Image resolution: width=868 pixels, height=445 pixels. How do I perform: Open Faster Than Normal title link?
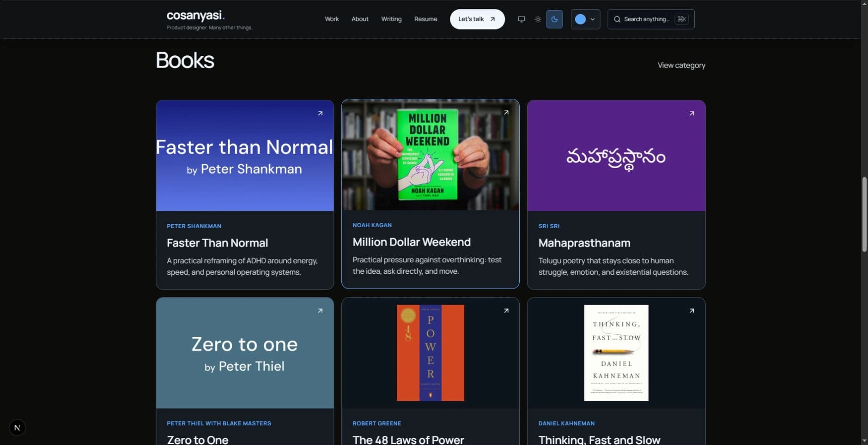click(217, 243)
